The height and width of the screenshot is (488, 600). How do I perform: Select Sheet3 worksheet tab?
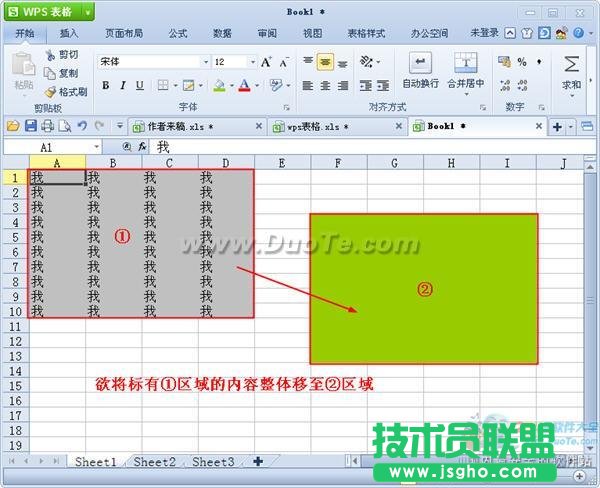[x=213, y=462]
